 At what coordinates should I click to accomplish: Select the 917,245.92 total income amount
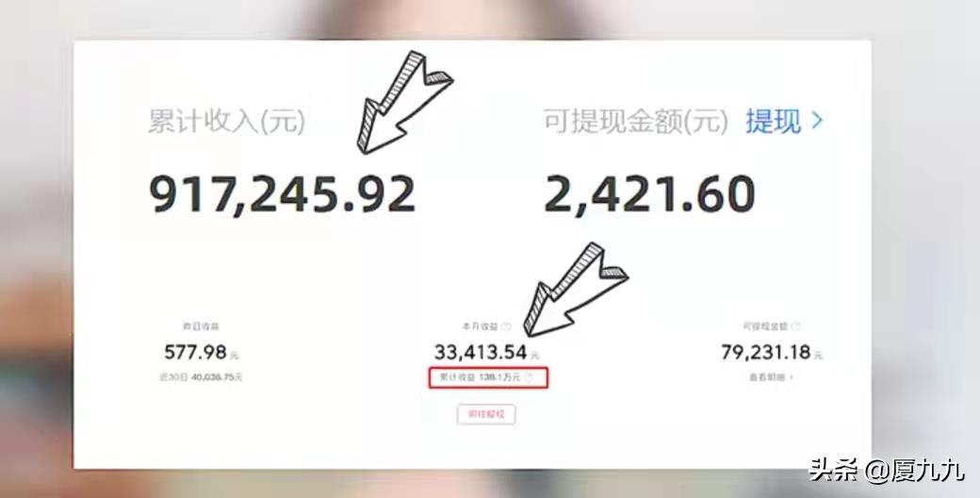(x=282, y=194)
